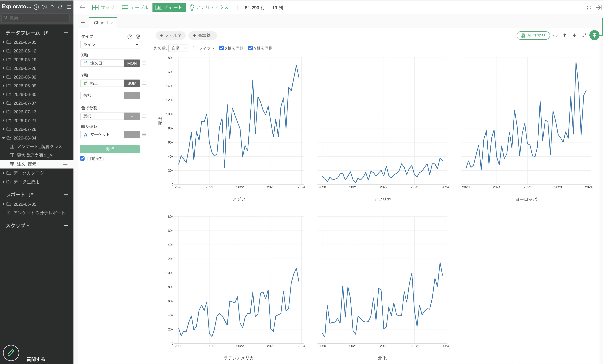Click the pin chart icon
Screen dimensions: 603x364
(594, 36)
